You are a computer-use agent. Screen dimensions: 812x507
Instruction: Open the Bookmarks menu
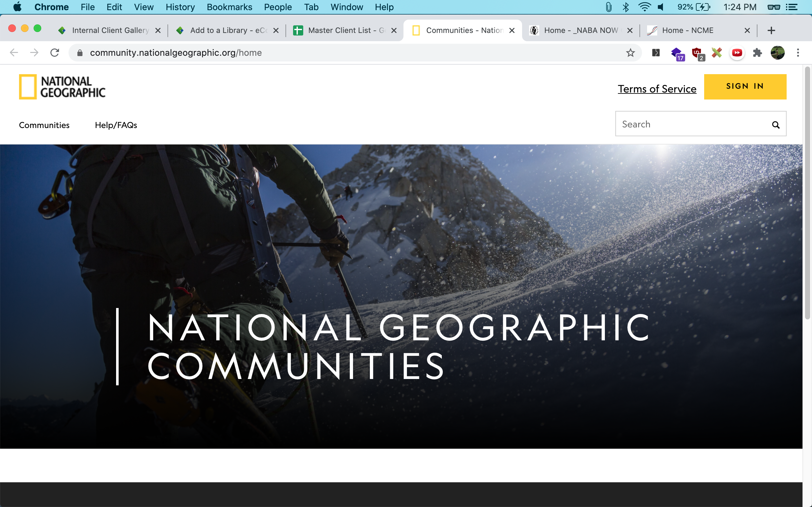(x=229, y=7)
